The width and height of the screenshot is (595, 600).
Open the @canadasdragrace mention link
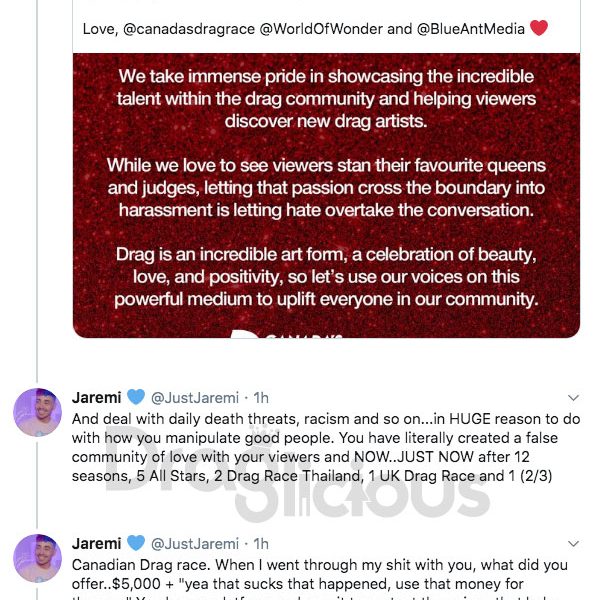(x=189, y=29)
